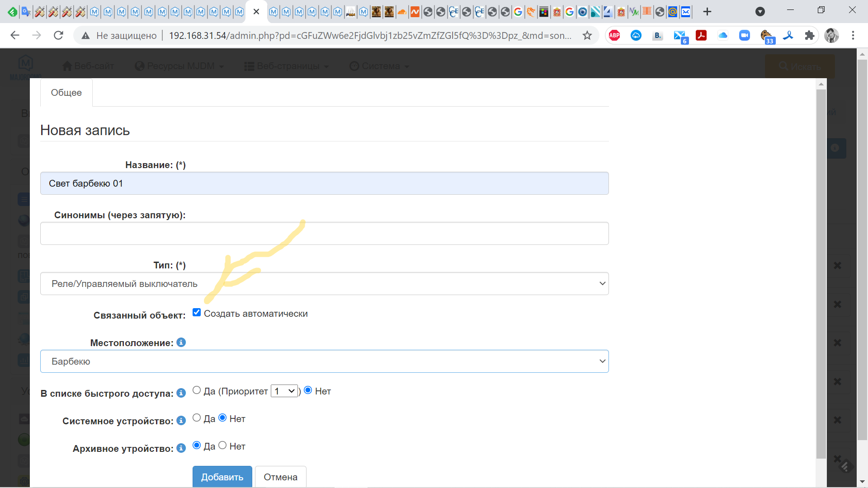Image resolution: width=868 pixels, height=488 pixels.
Task: Open the AdBlock Plus extension icon
Action: [614, 35]
